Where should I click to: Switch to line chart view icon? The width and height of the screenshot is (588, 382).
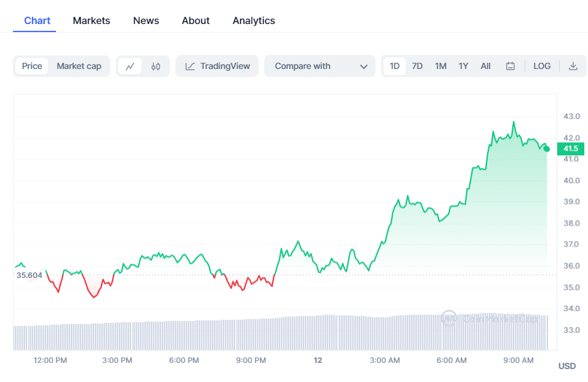[130, 67]
